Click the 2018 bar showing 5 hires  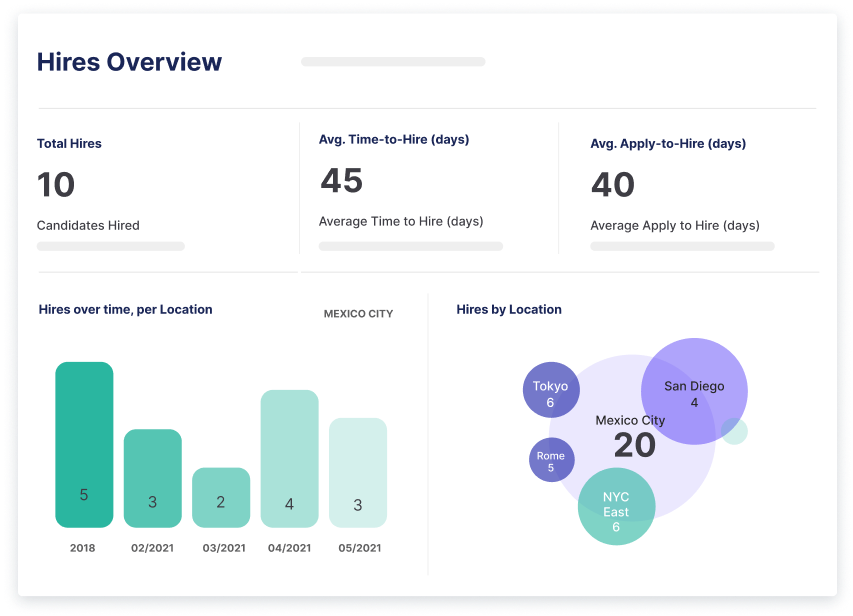pos(84,444)
